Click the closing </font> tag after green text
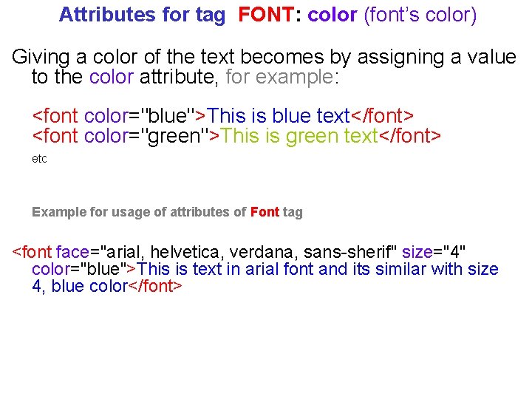The height and width of the screenshot is (399, 532). tap(409, 137)
